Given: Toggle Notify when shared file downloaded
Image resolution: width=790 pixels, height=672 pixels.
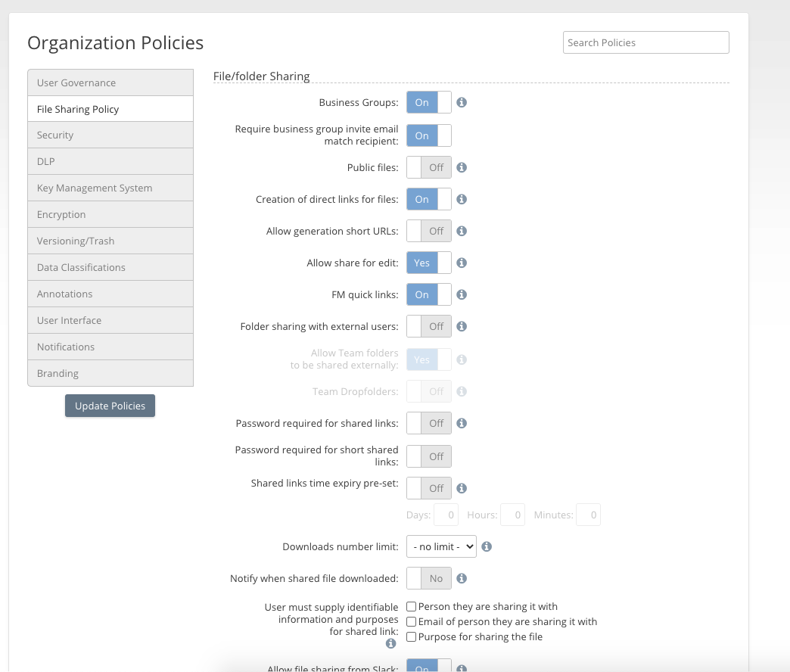Looking at the screenshot, I should 429,578.
